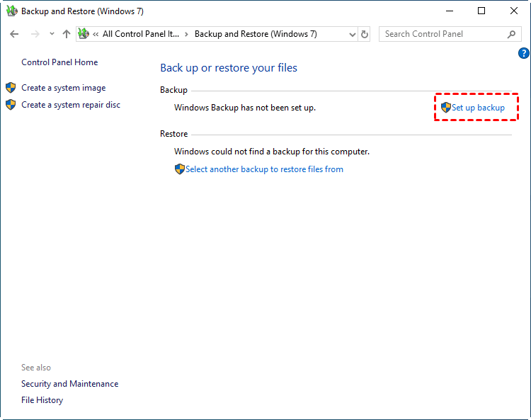
Task: Click the shield icon beside Create a system repair disc
Action: tap(11, 105)
